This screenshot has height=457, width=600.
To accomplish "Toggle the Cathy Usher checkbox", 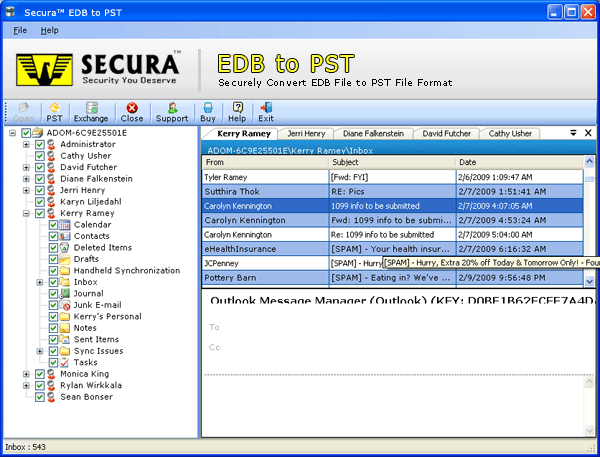I will pos(40,156).
